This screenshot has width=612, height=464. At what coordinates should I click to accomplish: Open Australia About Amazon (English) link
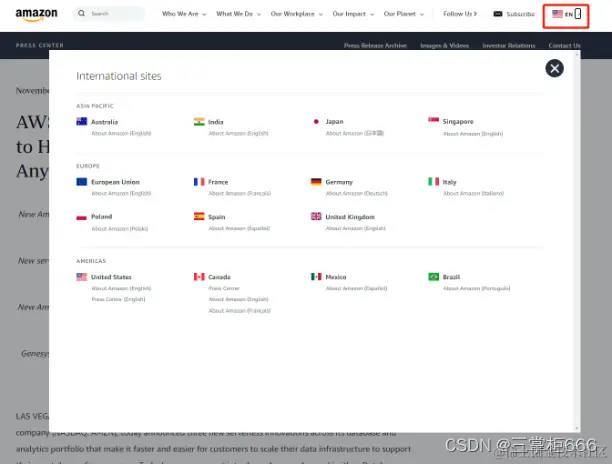[x=121, y=133]
